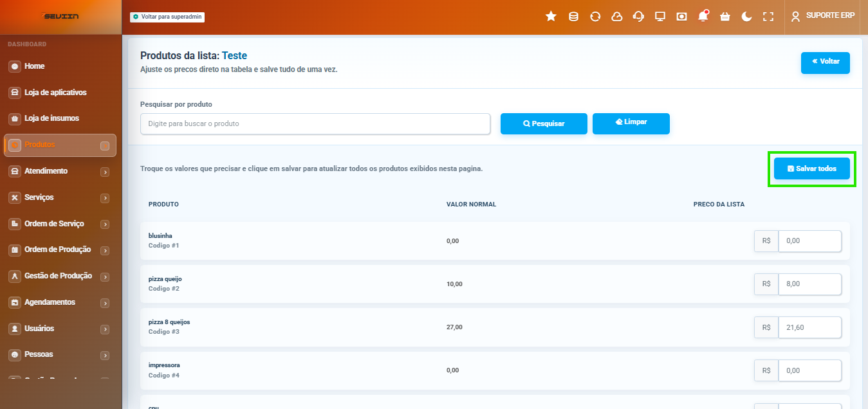Screen dimensions: 868x409
Task: Click the Voltar para superadmin link
Action: 167,17
